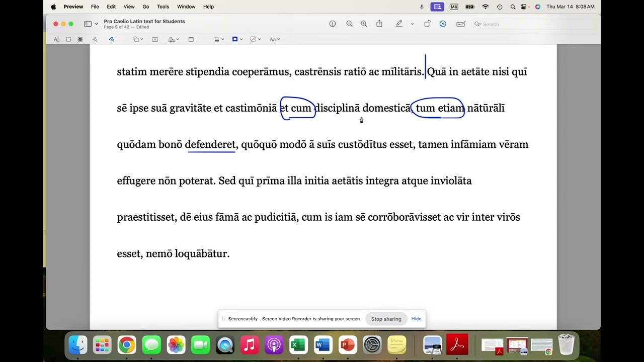Open the Text Style Aa menu
The image size is (644, 362).
pos(274,39)
